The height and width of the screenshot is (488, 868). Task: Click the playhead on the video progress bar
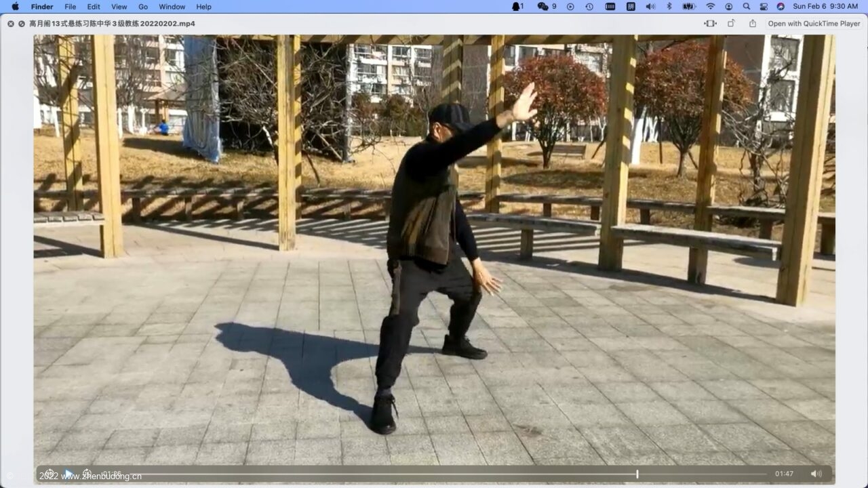click(637, 474)
